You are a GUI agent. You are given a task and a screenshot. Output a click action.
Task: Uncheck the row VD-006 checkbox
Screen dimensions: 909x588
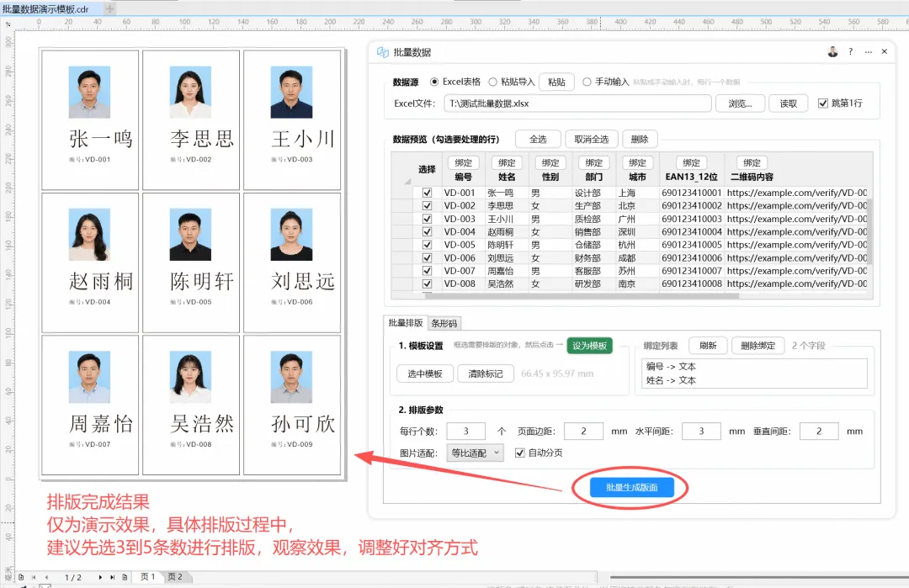tap(428, 257)
